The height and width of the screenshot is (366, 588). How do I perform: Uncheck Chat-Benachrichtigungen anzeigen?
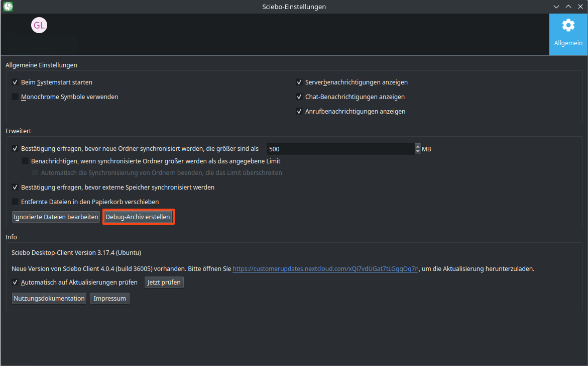[300, 97]
